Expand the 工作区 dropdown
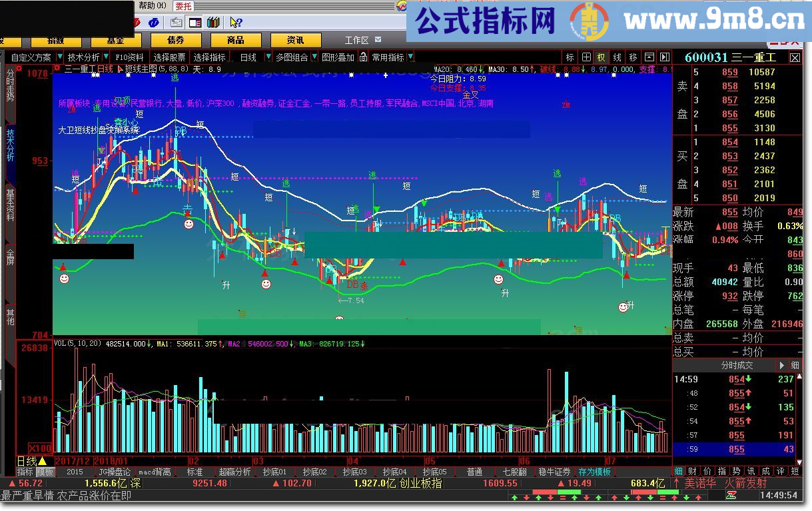812x511 pixels. pyautogui.click(x=378, y=39)
